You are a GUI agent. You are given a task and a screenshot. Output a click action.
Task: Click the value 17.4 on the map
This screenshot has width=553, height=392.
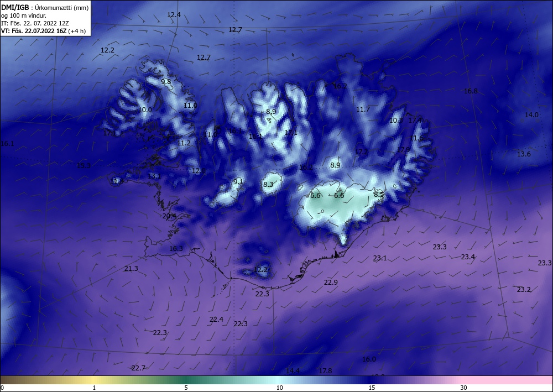click(x=415, y=120)
